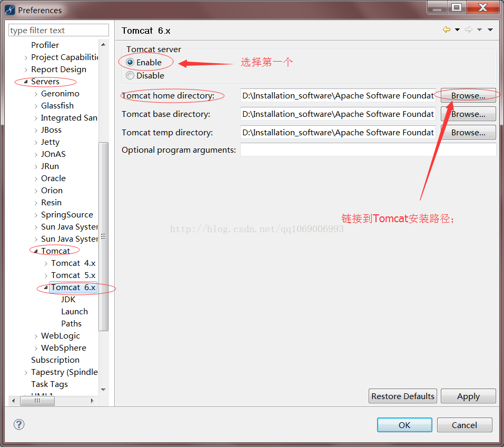Browse for Tomcat home directory

click(x=468, y=95)
